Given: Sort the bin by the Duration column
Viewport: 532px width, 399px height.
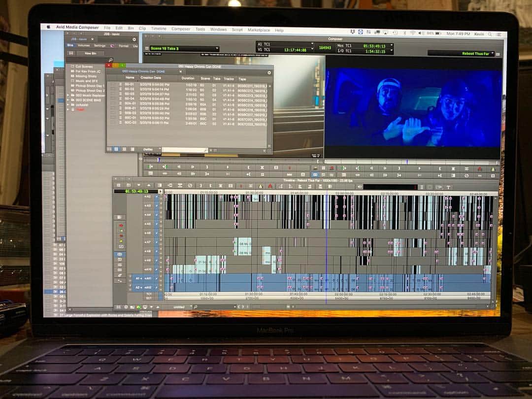Looking at the screenshot, I should pyautogui.click(x=188, y=78).
